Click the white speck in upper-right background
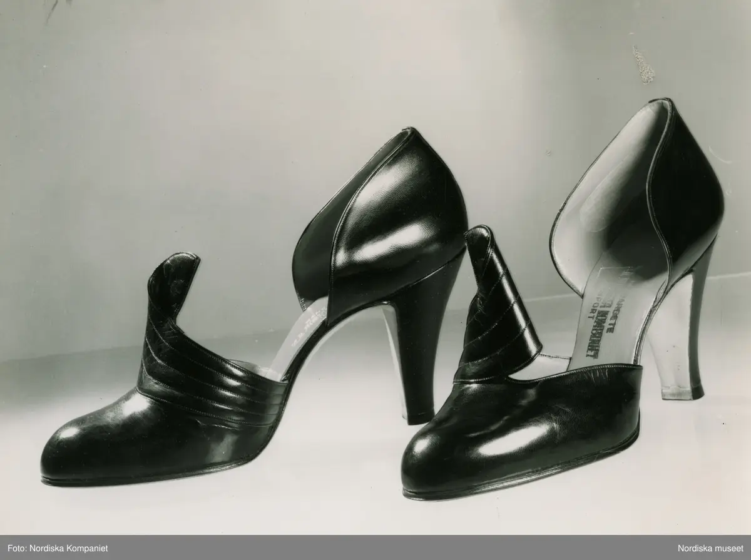This screenshot has width=751, height=560. 643,66
